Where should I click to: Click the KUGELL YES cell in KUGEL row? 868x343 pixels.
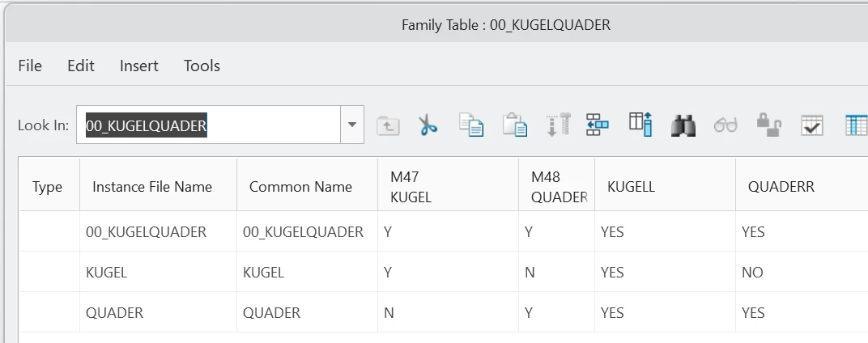pos(665,272)
